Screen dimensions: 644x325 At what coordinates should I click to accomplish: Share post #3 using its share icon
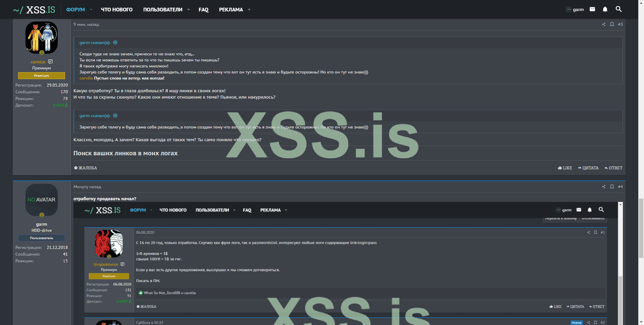pos(604,24)
